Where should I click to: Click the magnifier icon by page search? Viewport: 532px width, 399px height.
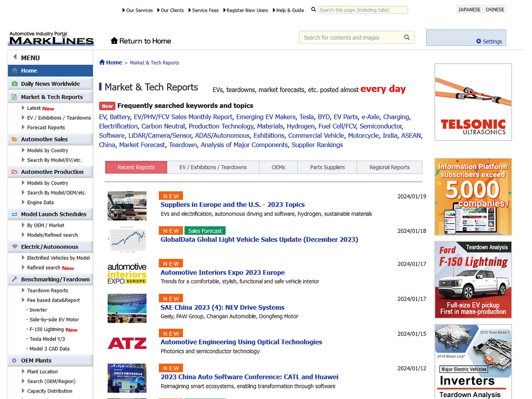pyautogui.click(x=313, y=9)
